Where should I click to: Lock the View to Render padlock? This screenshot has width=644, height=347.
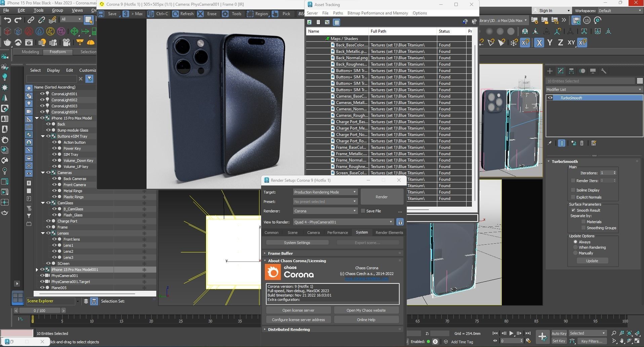(x=400, y=222)
